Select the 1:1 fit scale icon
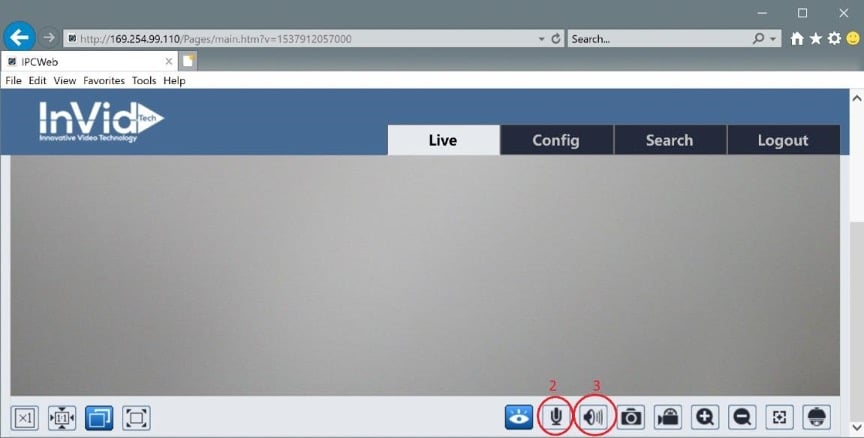The height and width of the screenshot is (438, 864). 62,417
